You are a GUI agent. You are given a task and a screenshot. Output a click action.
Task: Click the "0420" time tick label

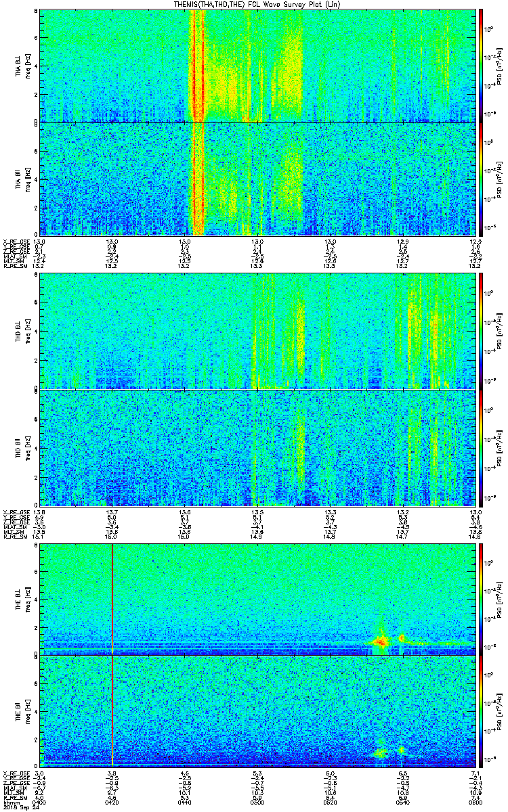(x=112, y=802)
